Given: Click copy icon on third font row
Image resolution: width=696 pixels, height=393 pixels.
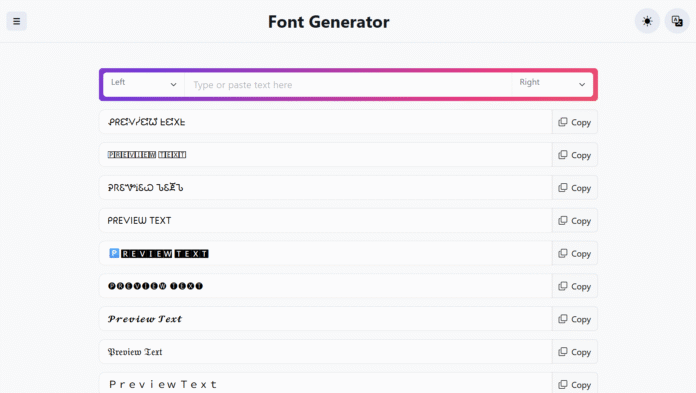Looking at the screenshot, I should [574, 188].
